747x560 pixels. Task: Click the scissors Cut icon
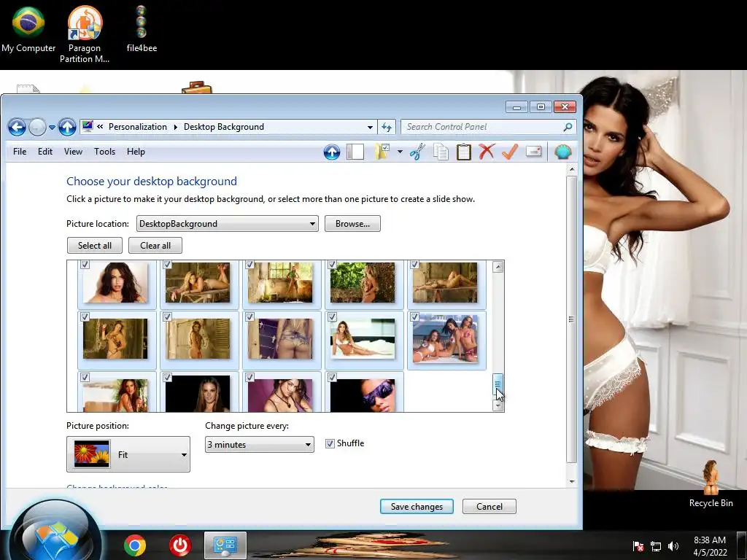pos(417,152)
